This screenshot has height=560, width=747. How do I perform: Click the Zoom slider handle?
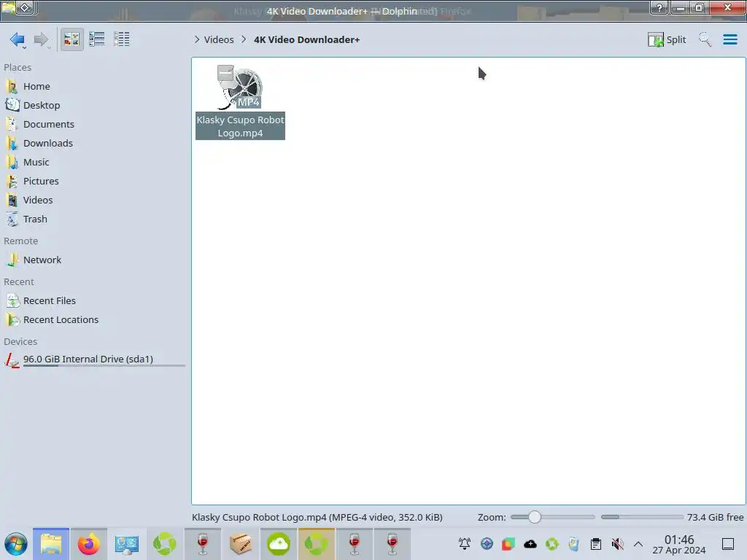click(x=535, y=517)
